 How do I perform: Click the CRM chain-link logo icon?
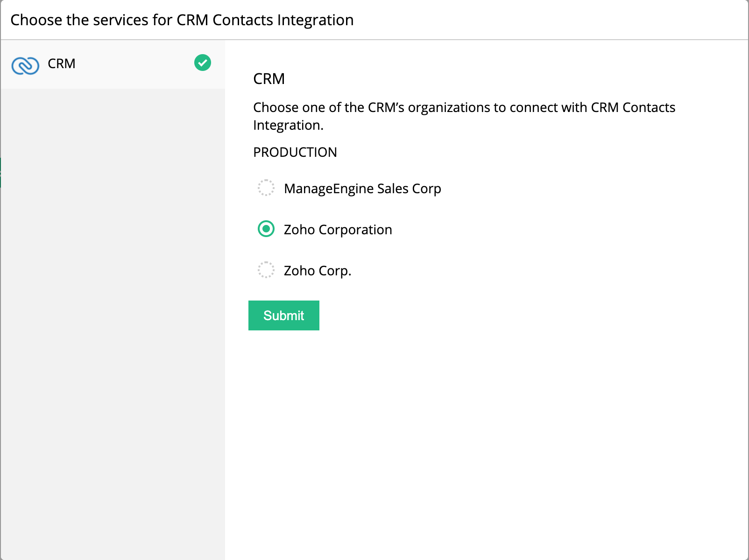pos(25,65)
